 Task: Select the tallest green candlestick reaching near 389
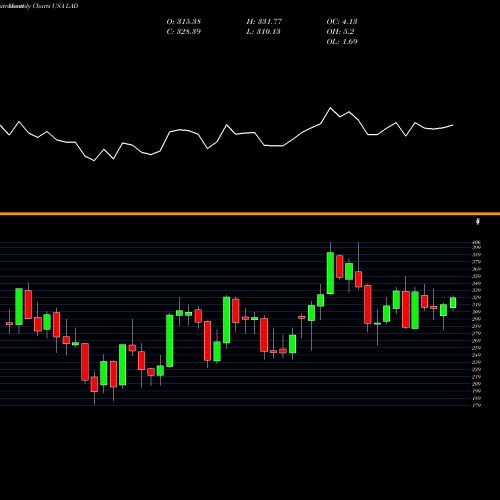point(330,273)
